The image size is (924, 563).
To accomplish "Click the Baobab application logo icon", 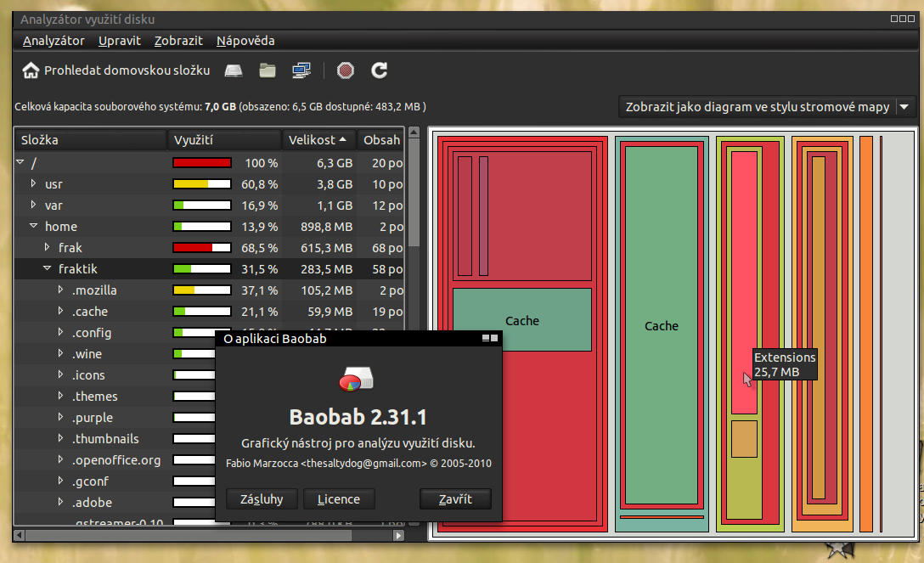I will pyautogui.click(x=357, y=380).
